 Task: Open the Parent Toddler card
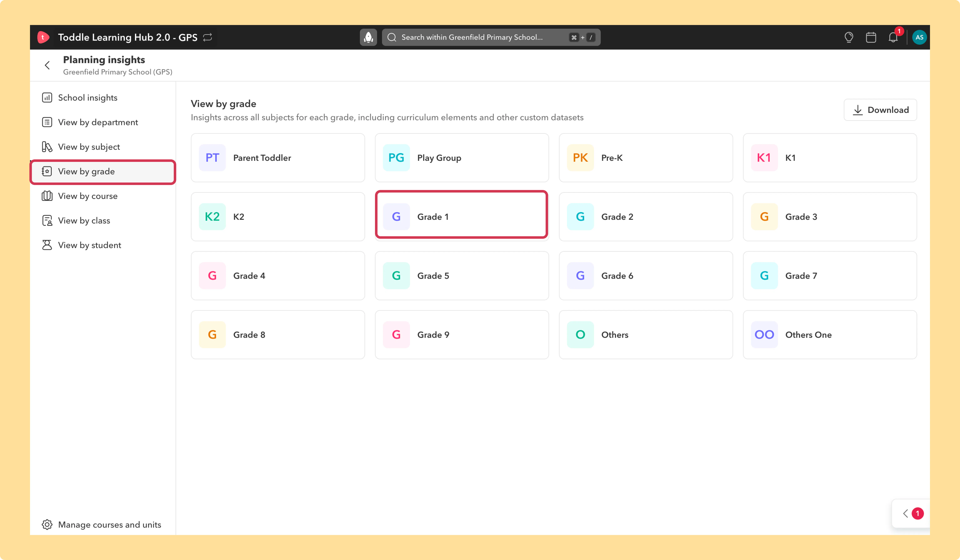tap(278, 158)
